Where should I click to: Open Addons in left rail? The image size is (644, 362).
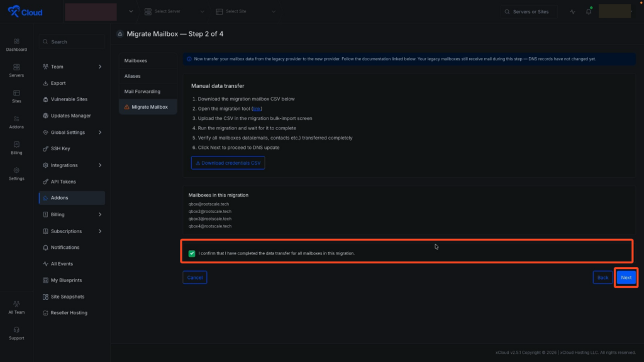[x=16, y=123]
